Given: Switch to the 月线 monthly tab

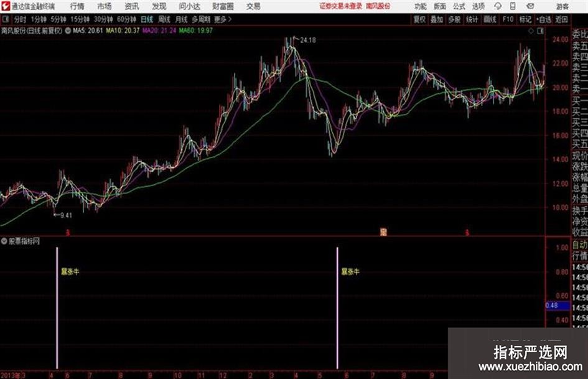Looking at the screenshot, I should (181, 19).
